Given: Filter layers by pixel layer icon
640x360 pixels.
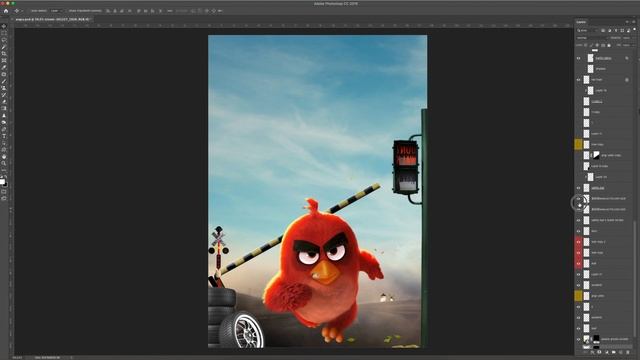Looking at the screenshot, I should coord(603,31).
